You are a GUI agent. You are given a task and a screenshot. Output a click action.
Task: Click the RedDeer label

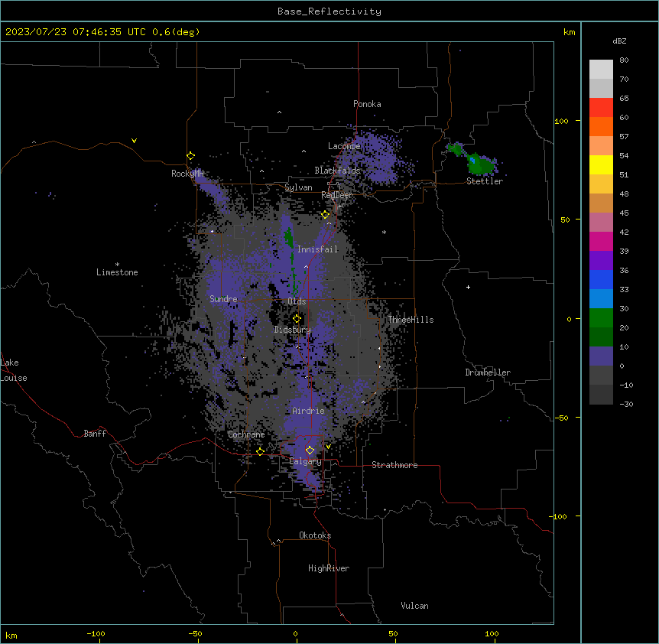coord(337,195)
